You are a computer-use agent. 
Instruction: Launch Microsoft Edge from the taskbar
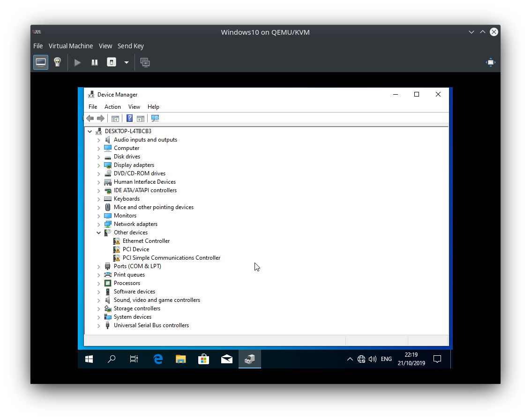(x=158, y=359)
